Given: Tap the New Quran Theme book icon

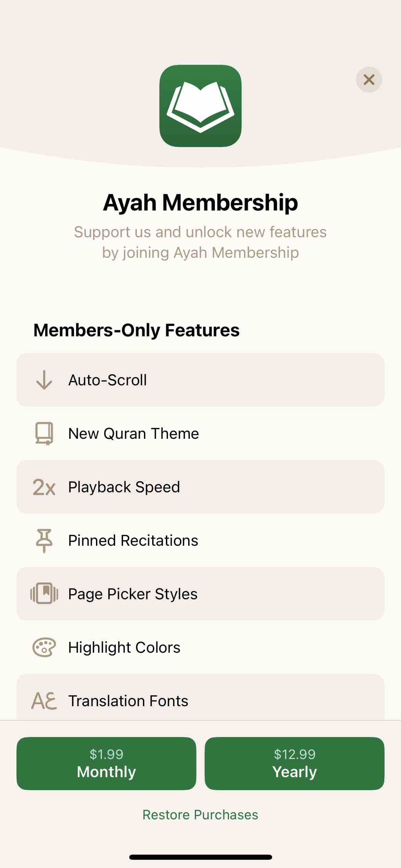Looking at the screenshot, I should [x=44, y=433].
